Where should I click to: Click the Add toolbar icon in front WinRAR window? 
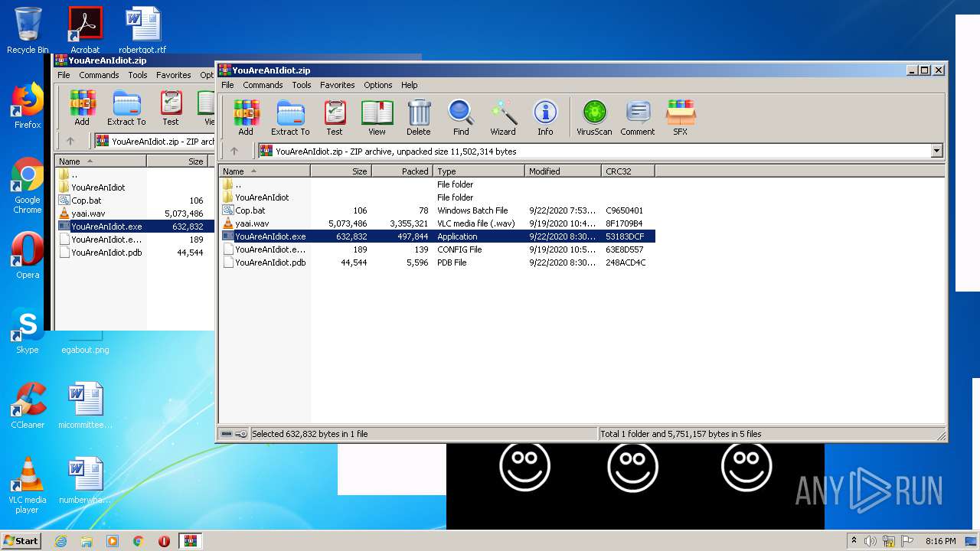tap(246, 118)
